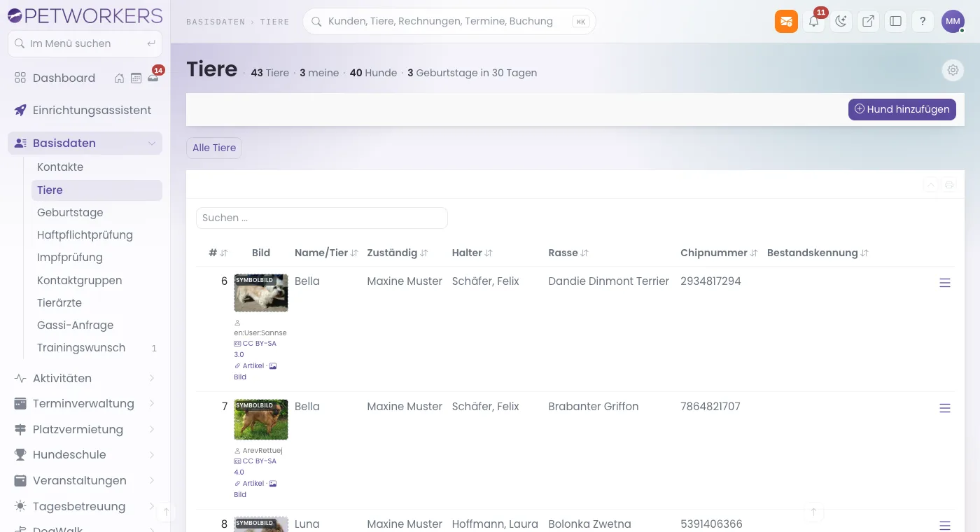Open the MM user avatar menu
Screen dimensions: 980x532
coord(953,21)
